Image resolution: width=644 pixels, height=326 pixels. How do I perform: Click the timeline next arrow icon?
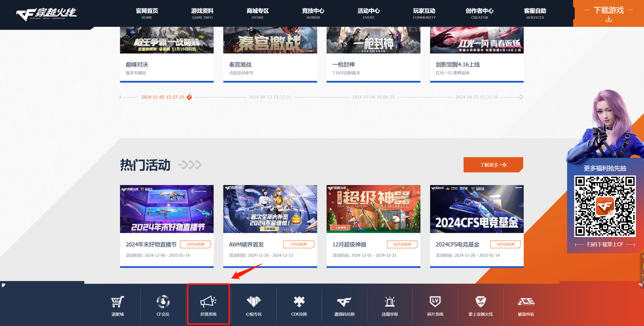521,97
